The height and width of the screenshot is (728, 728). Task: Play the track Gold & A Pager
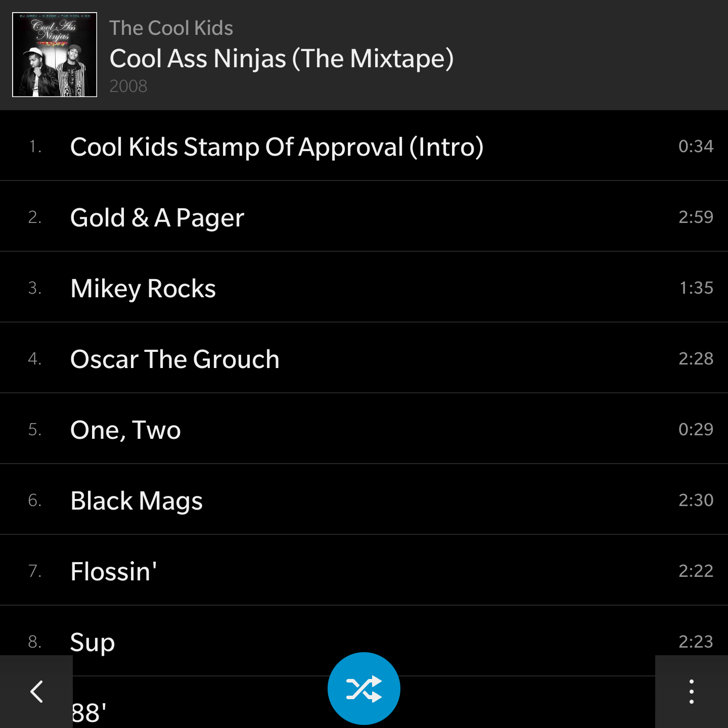pyautogui.click(x=364, y=216)
